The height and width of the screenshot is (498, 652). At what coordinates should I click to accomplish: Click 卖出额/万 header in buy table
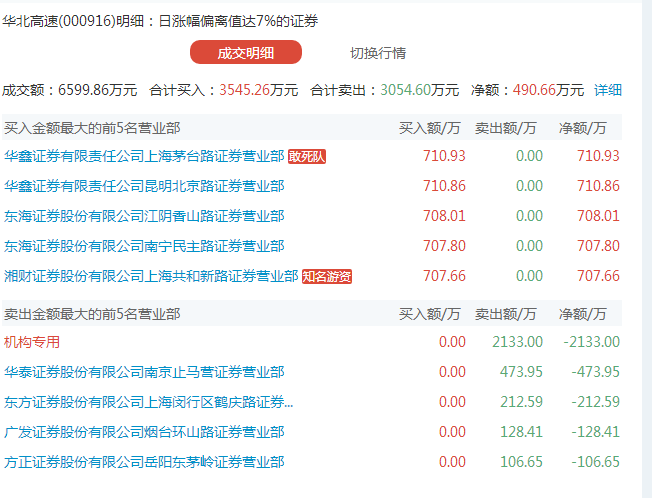pyautogui.click(x=506, y=128)
